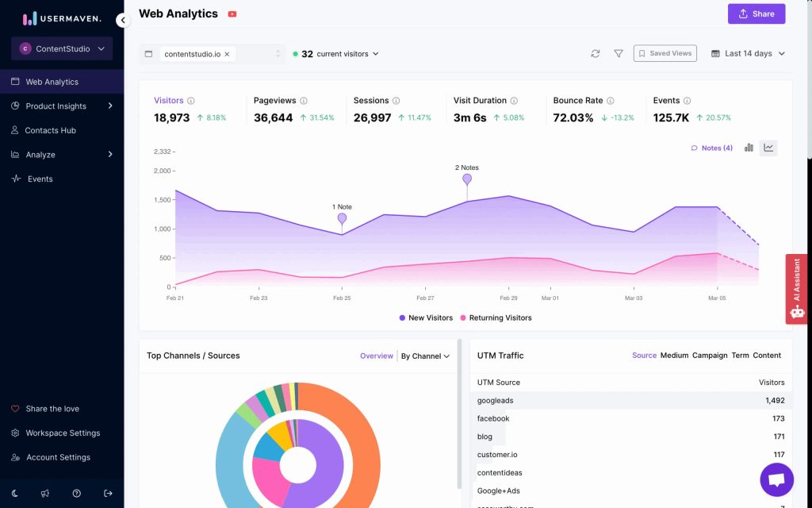The width and height of the screenshot is (812, 508).
Task: Open Notes (4) on chart
Action: pos(711,148)
